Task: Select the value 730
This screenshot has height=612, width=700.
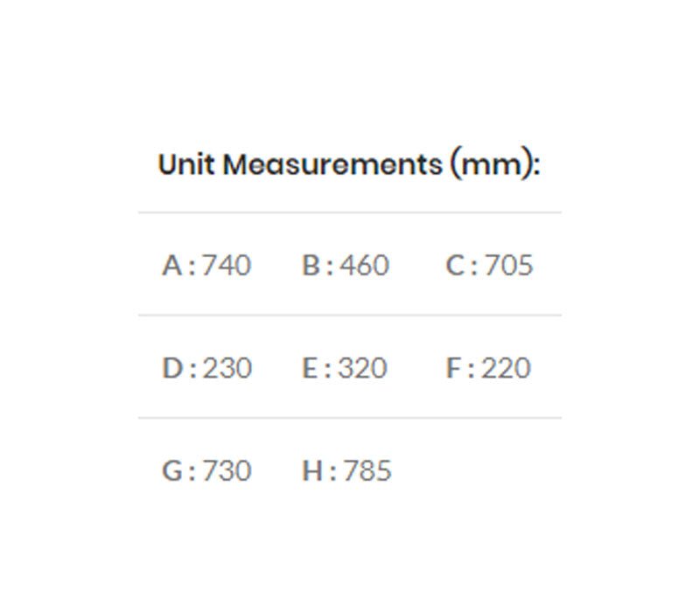Action: [227, 471]
